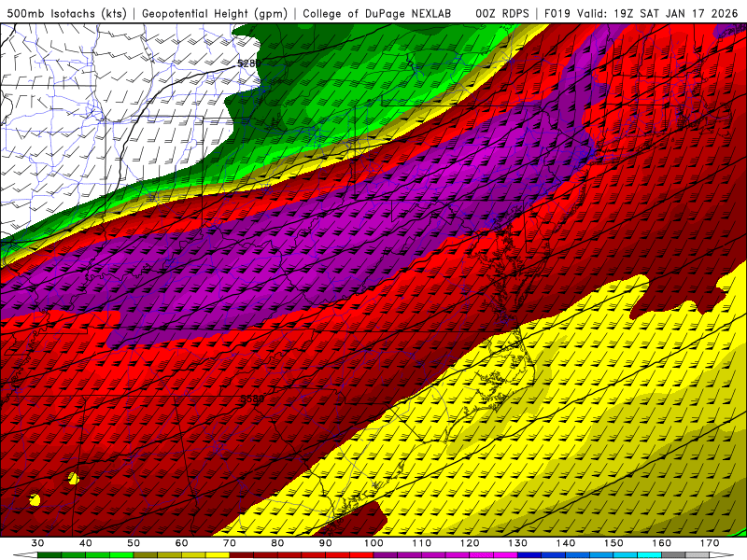
Task: Click the 5280 height contour label
Action: click(249, 63)
